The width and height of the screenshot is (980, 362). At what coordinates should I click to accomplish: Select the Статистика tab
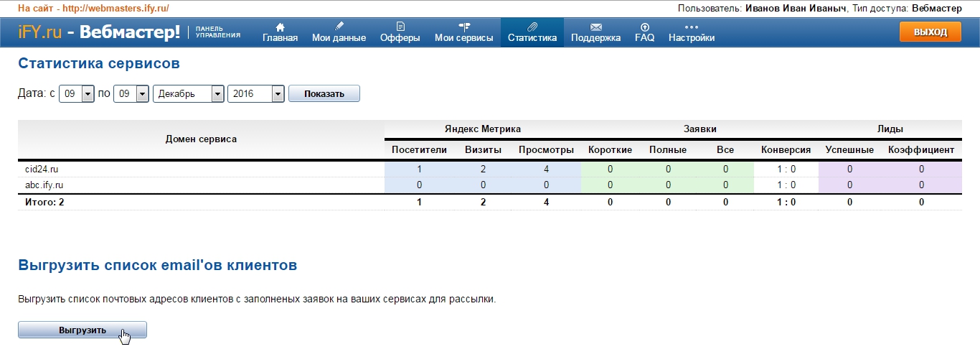(x=532, y=33)
